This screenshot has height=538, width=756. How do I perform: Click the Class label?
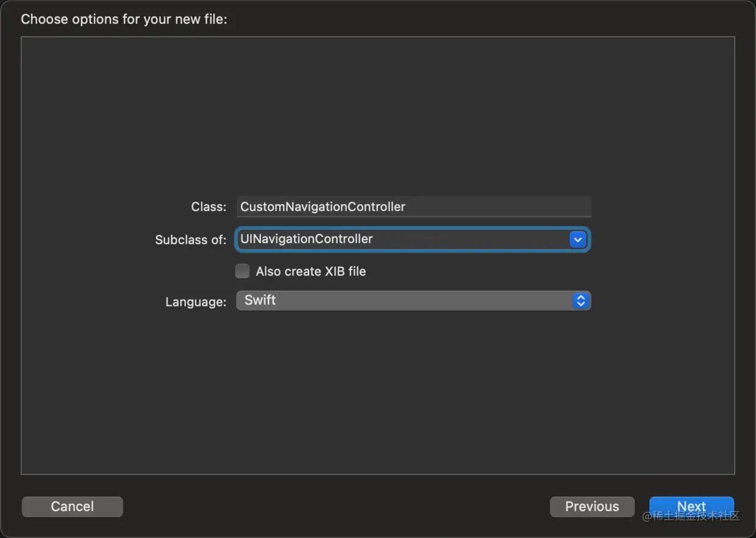208,207
